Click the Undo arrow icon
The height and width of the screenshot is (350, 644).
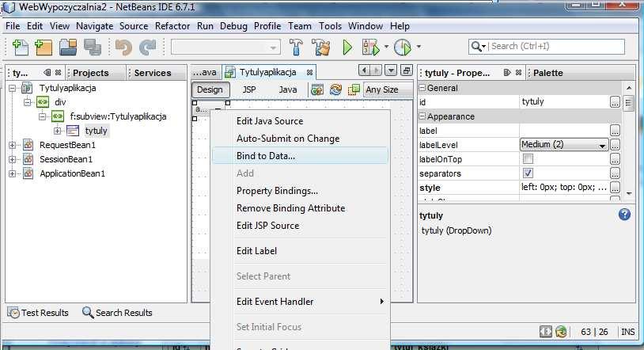click(x=123, y=48)
